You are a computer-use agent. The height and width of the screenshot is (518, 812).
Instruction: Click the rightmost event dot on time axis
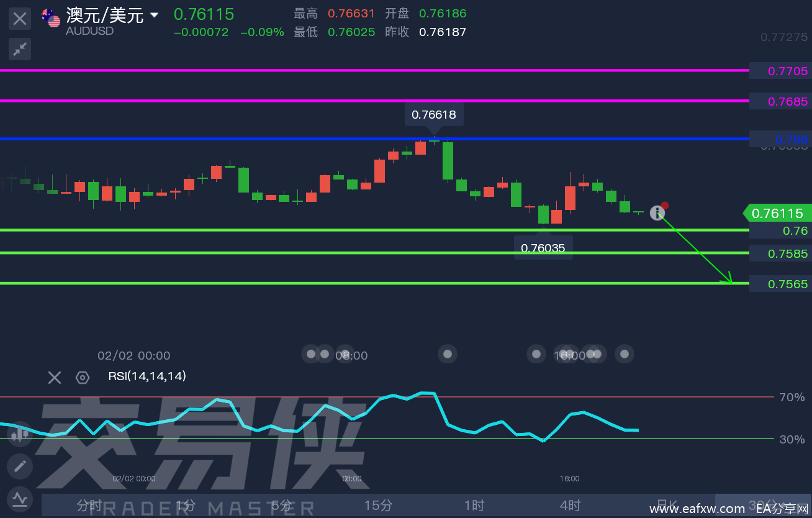pos(625,354)
